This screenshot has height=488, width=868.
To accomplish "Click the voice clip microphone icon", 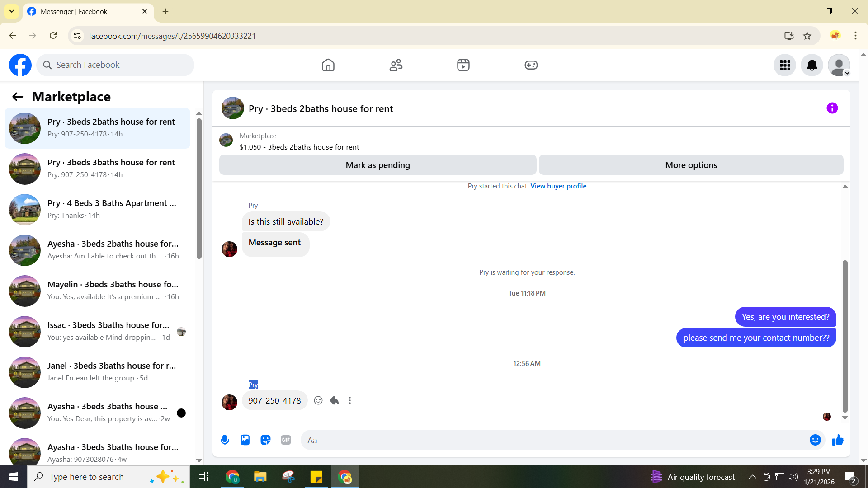I will [x=225, y=440].
